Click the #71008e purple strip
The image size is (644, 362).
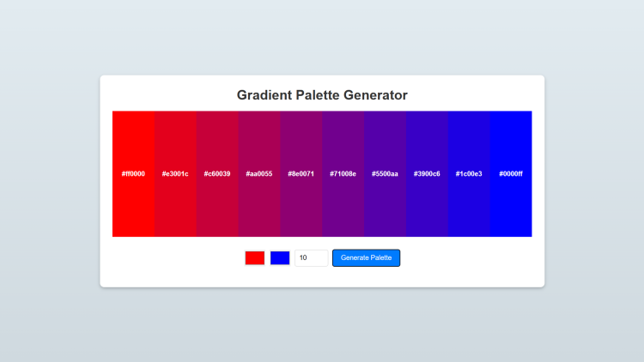(343, 173)
